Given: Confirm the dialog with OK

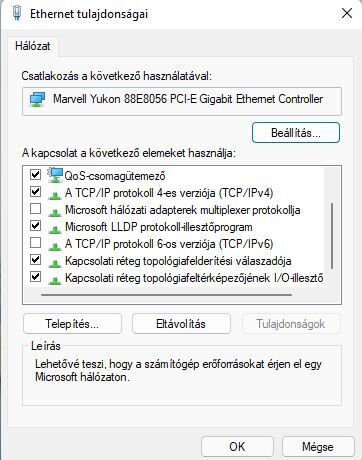Looking at the screenshot, I should (237, 447).
